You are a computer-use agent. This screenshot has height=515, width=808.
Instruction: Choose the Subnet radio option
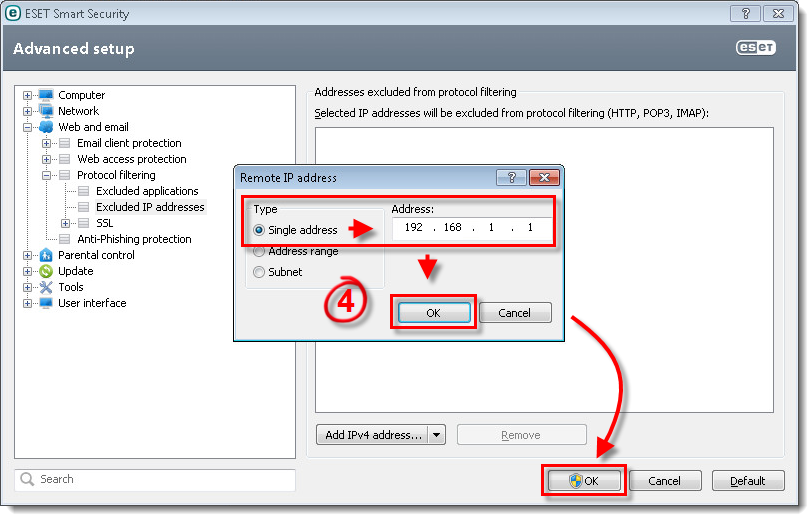coord(260,272)
